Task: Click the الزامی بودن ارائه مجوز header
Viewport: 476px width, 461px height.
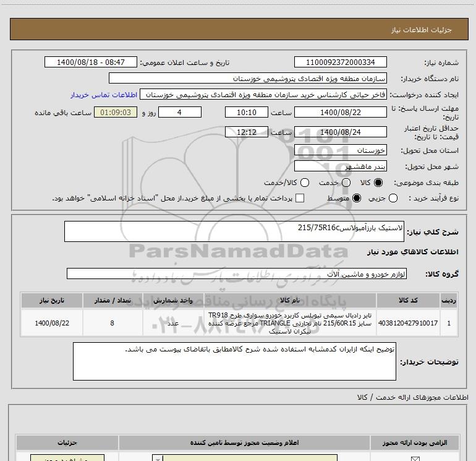Action: (415, 442)
